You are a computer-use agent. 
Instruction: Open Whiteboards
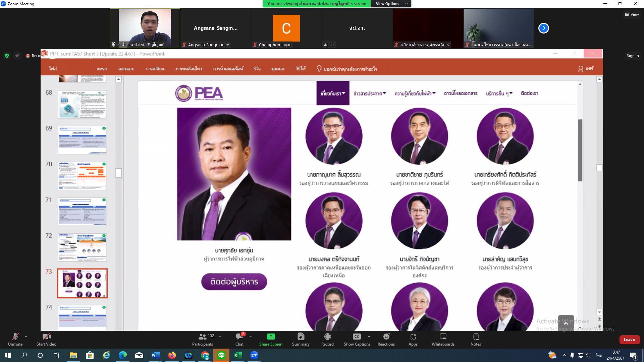pos(443,339)
